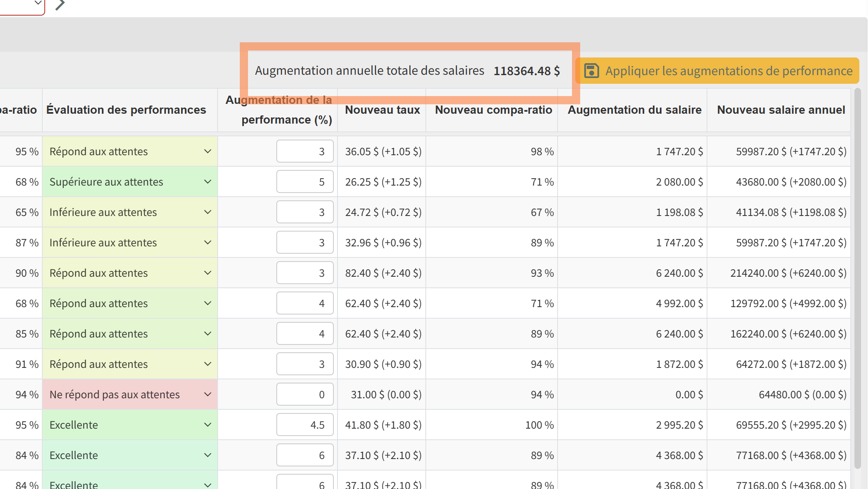Click the percentage input showing 4.5
The image size is (868, 489).
click(305, 425)
